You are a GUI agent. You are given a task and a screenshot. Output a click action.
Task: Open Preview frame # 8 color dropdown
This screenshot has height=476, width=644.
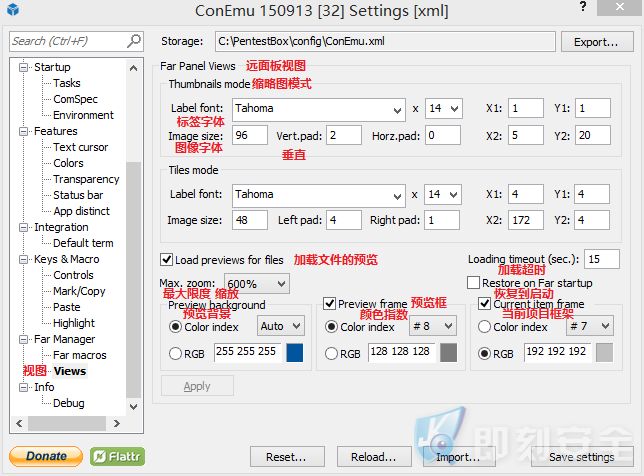[433, 326]
